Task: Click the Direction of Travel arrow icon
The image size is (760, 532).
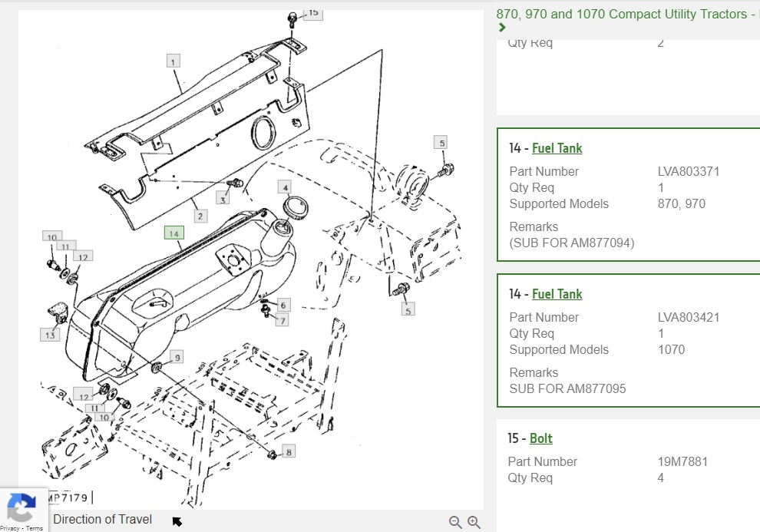Action: [x=177, y=521]
